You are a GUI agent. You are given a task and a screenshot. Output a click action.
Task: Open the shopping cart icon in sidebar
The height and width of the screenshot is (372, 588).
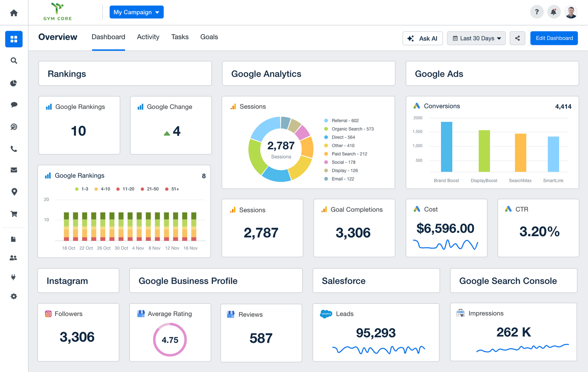pos(14,214)
